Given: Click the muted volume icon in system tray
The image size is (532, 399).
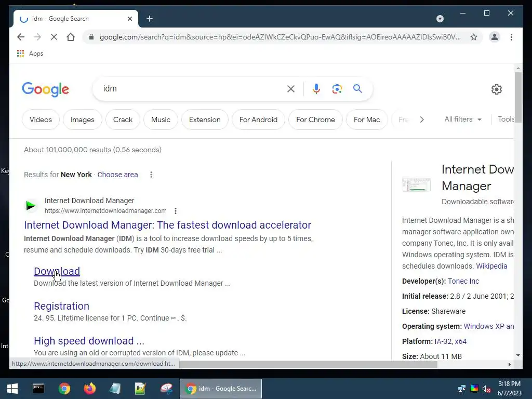Looking at the screenshot, I should (x=486, y=389).
